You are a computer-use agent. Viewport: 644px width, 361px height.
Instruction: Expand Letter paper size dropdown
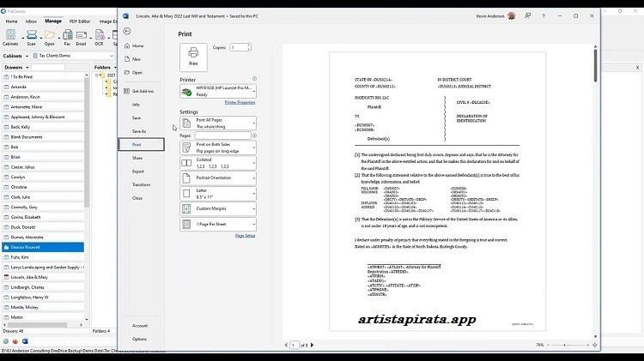218,194
